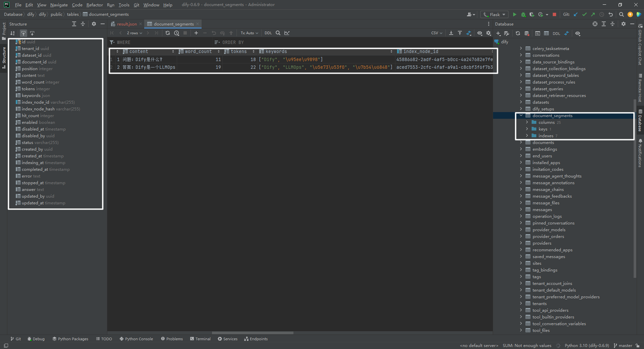Refresh the Database panel
644x349 pixels.
click(518, 33)
